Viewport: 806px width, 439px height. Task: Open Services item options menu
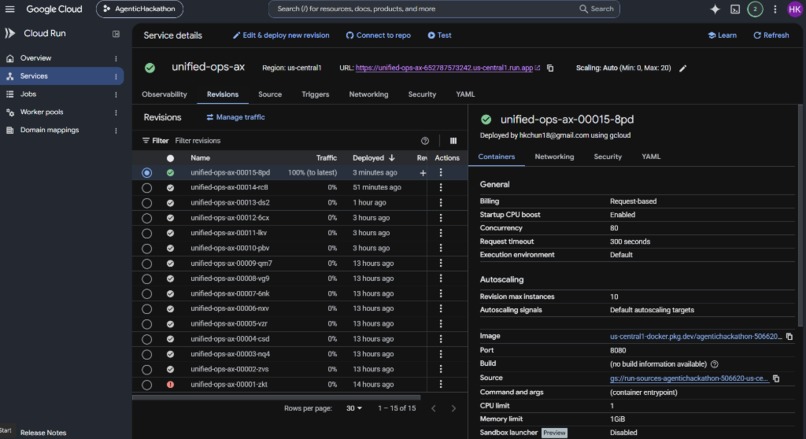click(x=116, y=77)
